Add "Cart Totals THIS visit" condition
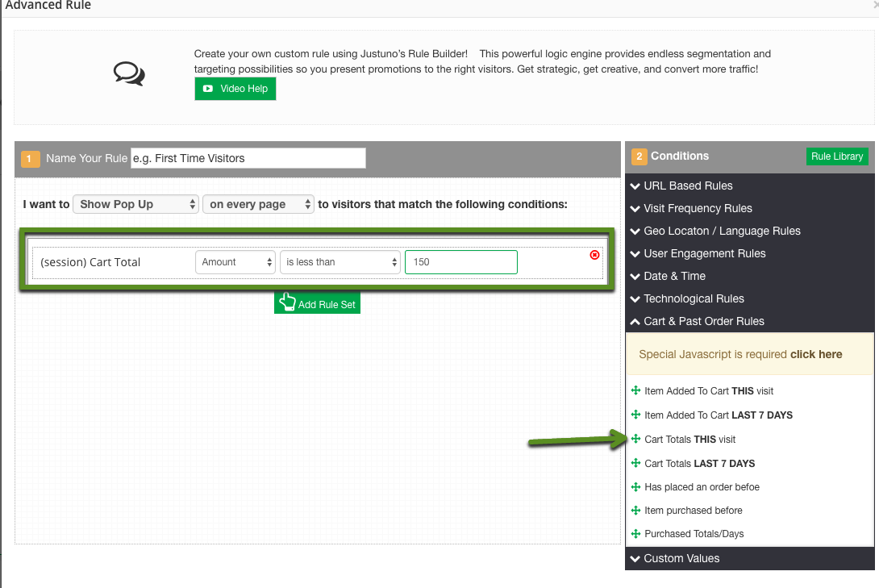The width and height of the screenshot is (879, 588). 689,439
